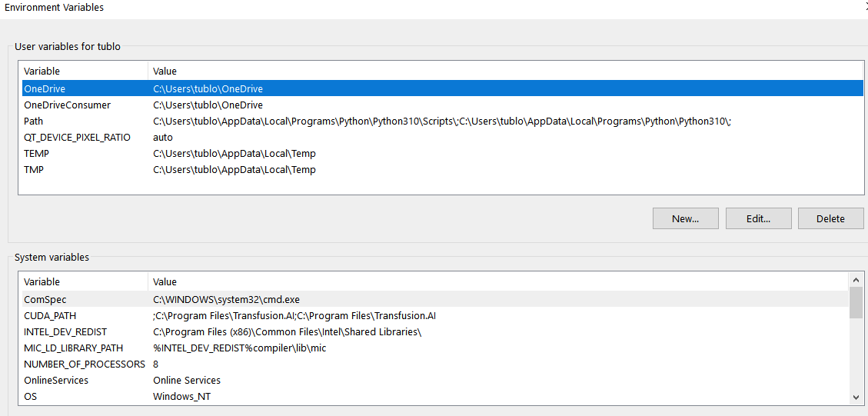868x416 pixels.
Task: Click the auto value of QT_DEVICE_PIXEL_RATIO
Action: pos(163,137)
